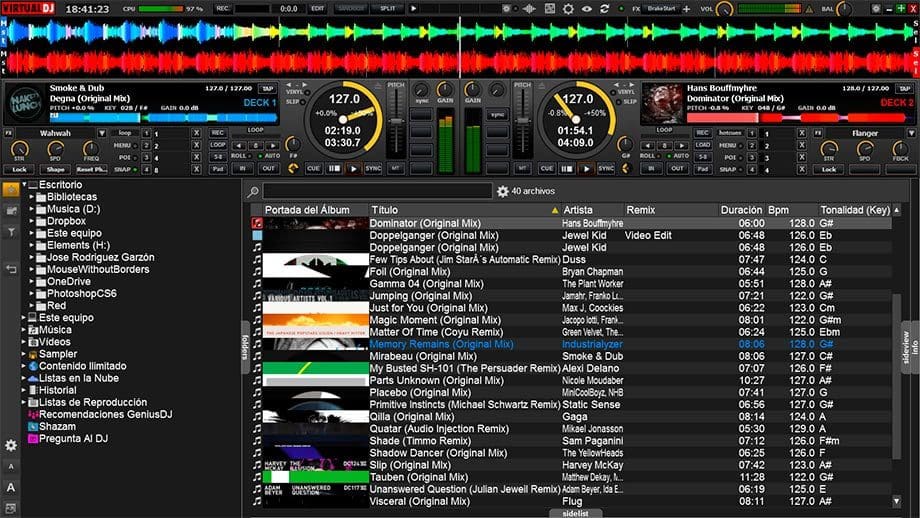Click the search magnifier icon
Image resolution: width=920 pixels, height=518 pixels.
[x=253, y=192]
